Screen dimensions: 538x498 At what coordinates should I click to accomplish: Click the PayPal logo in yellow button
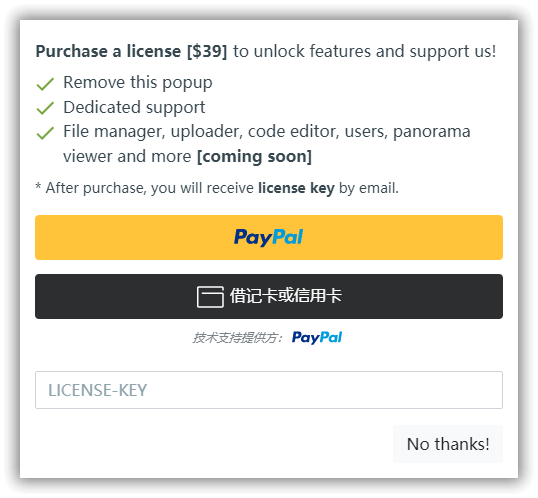[x=268, y=238]
